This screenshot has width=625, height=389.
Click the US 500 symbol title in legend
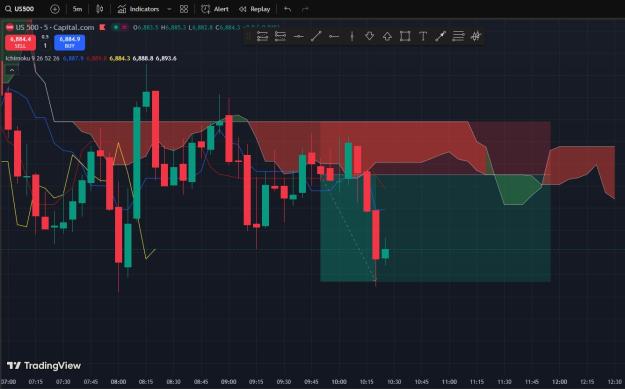55,28
